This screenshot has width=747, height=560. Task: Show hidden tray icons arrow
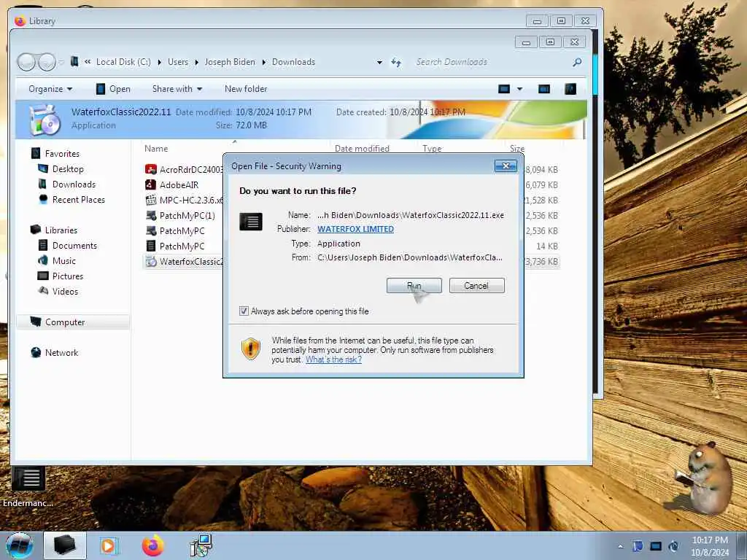(x=620, y=546)
